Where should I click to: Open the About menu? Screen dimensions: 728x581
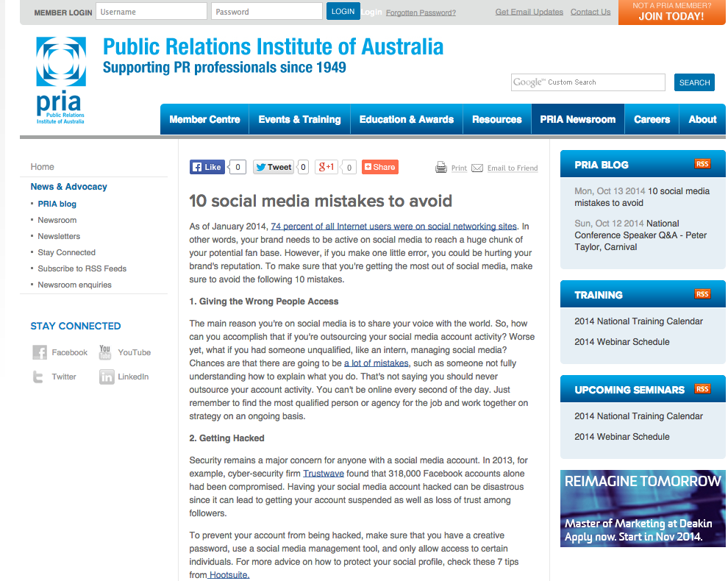[702, 119]
